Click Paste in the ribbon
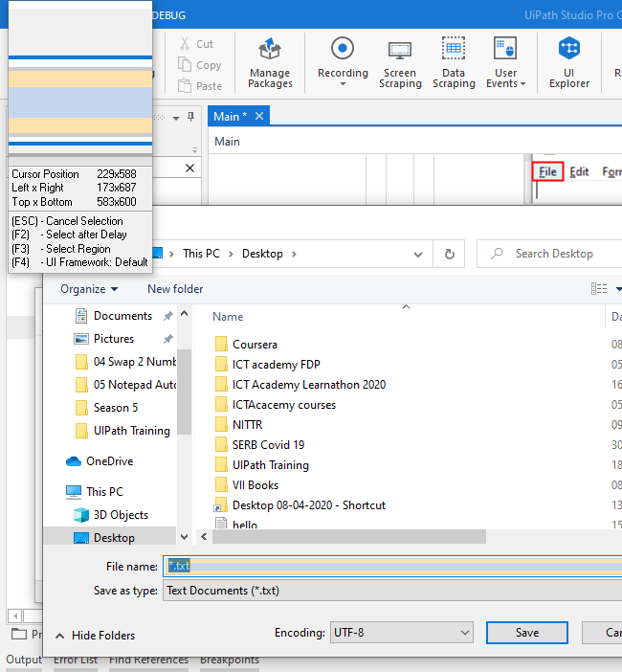Viewport: 622px width, 672px height. 200,86
